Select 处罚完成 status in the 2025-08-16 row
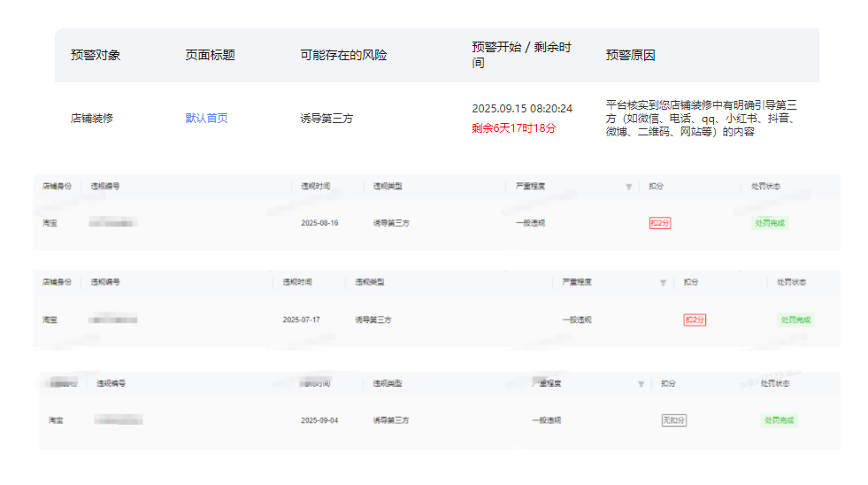868x485 pixels. tap(770, 223)
